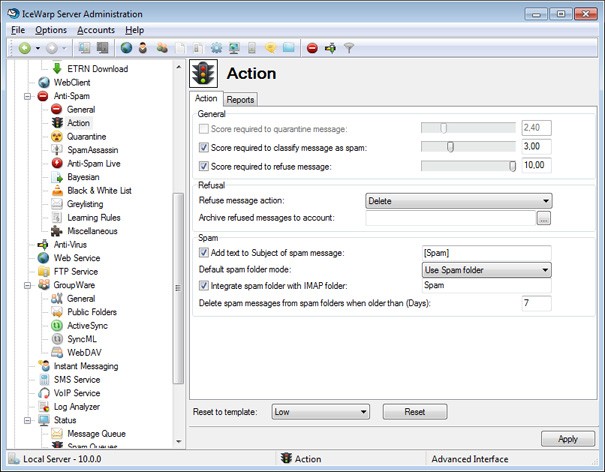Click the IMAP spam folder name field
This screenshot has height=472, width=605.
487,286
